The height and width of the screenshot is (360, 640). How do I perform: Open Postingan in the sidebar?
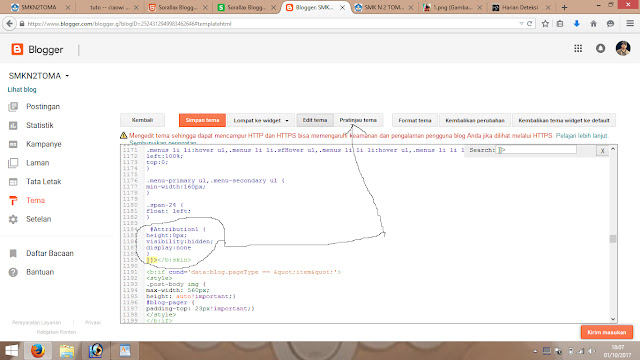pos(43,107)
